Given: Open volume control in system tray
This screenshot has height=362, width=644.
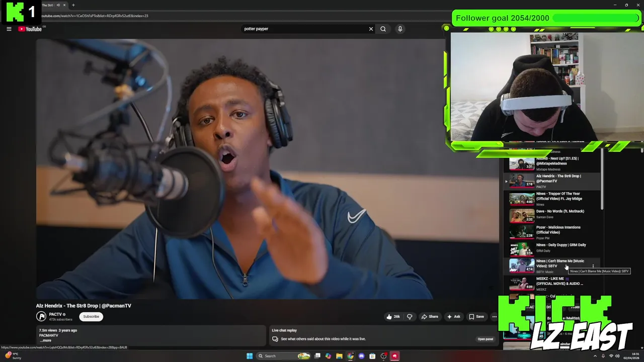Looking at the screenshot, I should pos(618,356).
